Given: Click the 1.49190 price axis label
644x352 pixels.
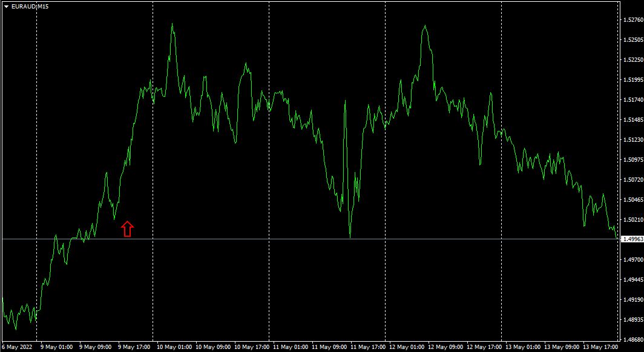Looking at the screenshot, I should pyautogui.click(x=633, y=299).
